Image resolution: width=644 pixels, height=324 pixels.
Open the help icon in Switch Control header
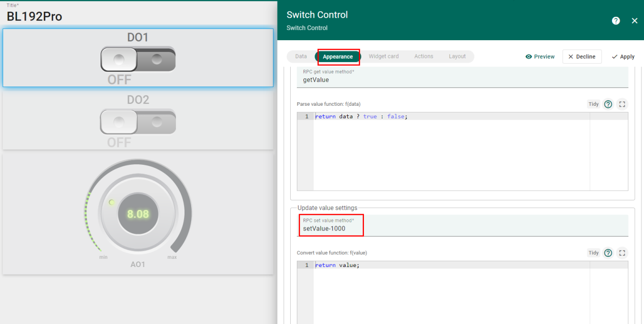tap(616, 21)
